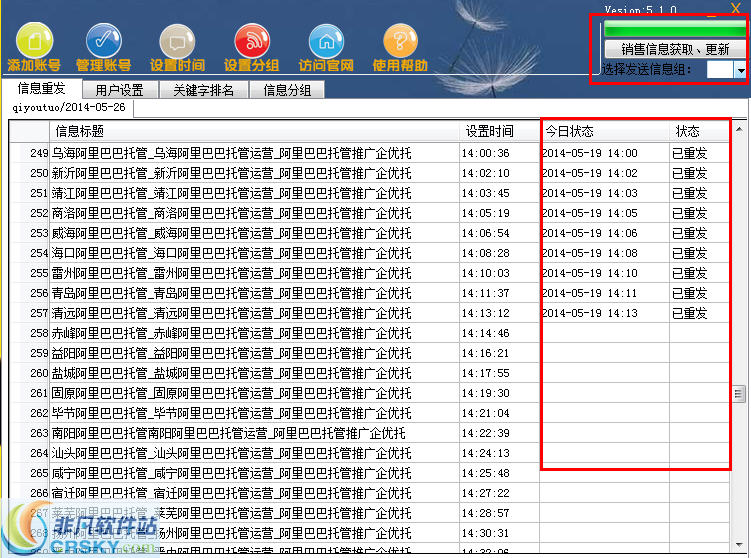Select row 260 盐城阿里巴巴托管
Image resolution: width=751 pixels, height=558 pixels.
coord(369,373)
